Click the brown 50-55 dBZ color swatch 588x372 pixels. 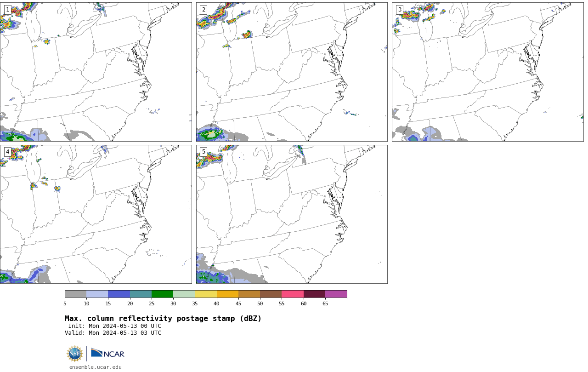point(271,294)
